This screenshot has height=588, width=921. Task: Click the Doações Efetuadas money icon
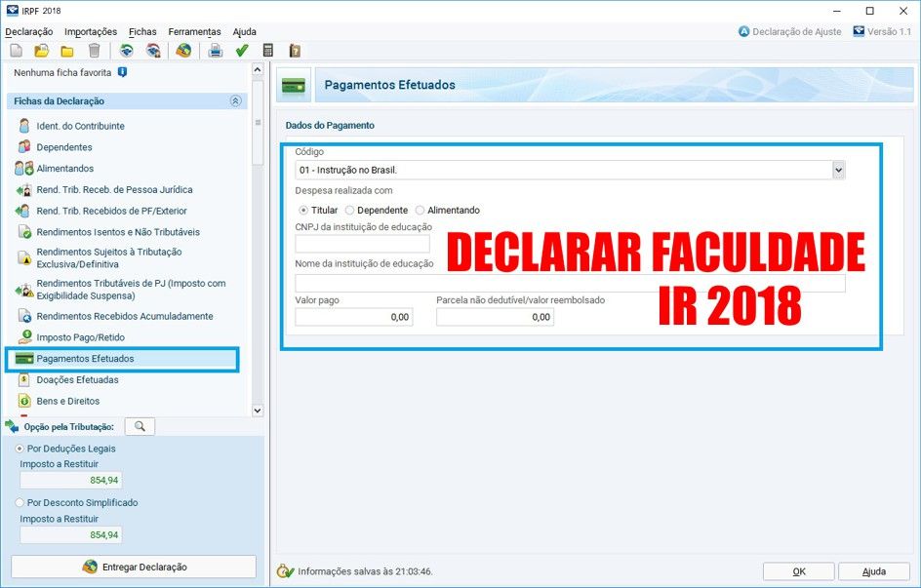tap(22, 379)
